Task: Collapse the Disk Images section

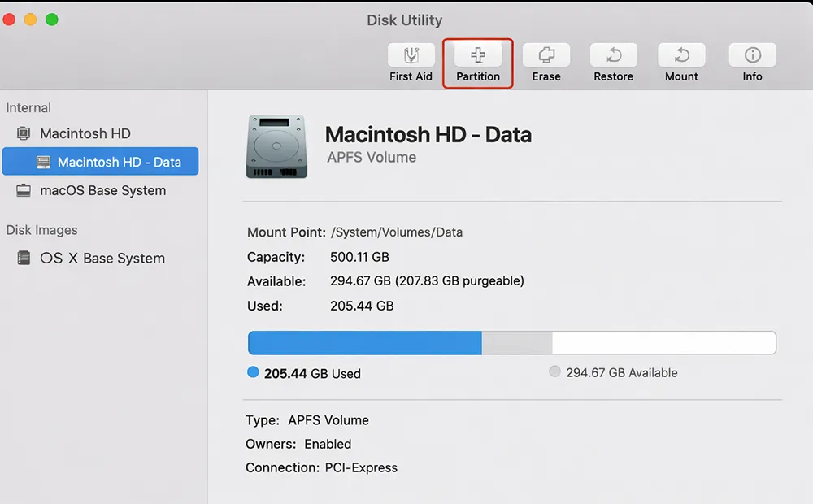Action: pos(41,230)
